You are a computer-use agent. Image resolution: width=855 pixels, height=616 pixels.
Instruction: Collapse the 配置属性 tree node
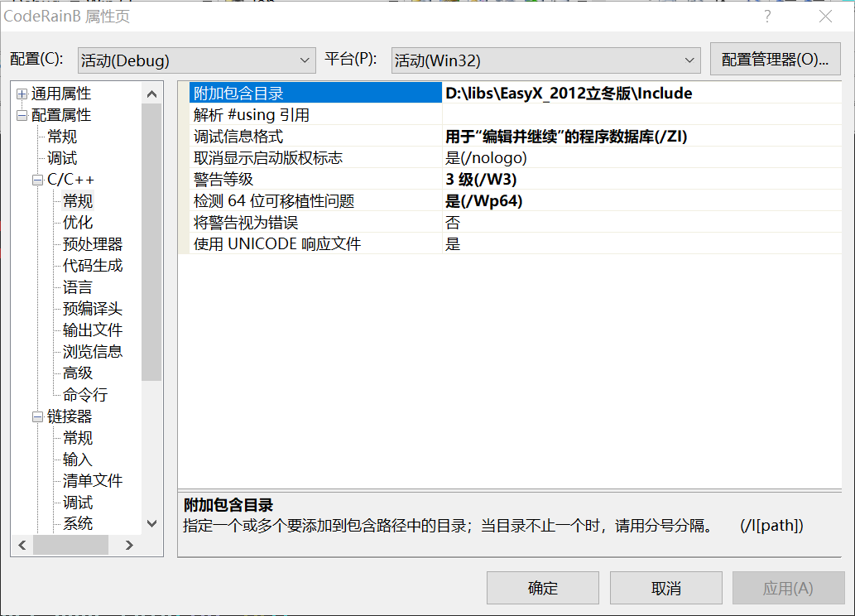(x=22, y=115)
